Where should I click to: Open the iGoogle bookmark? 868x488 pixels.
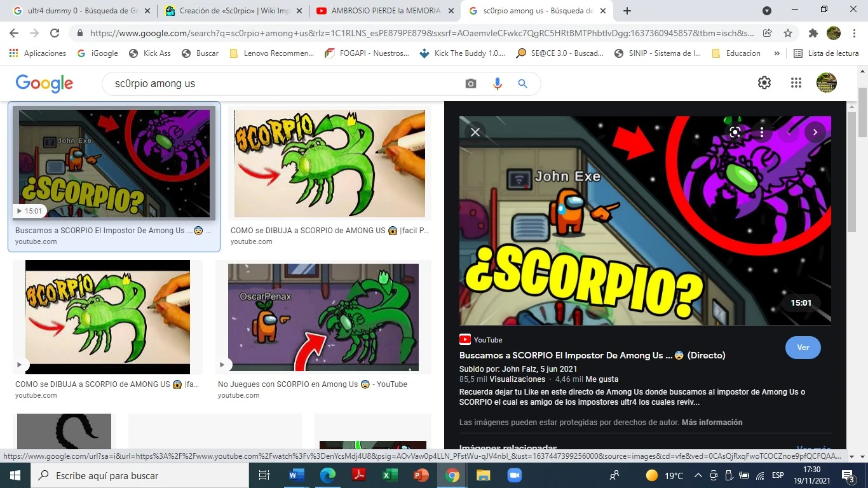coord(97,53)
